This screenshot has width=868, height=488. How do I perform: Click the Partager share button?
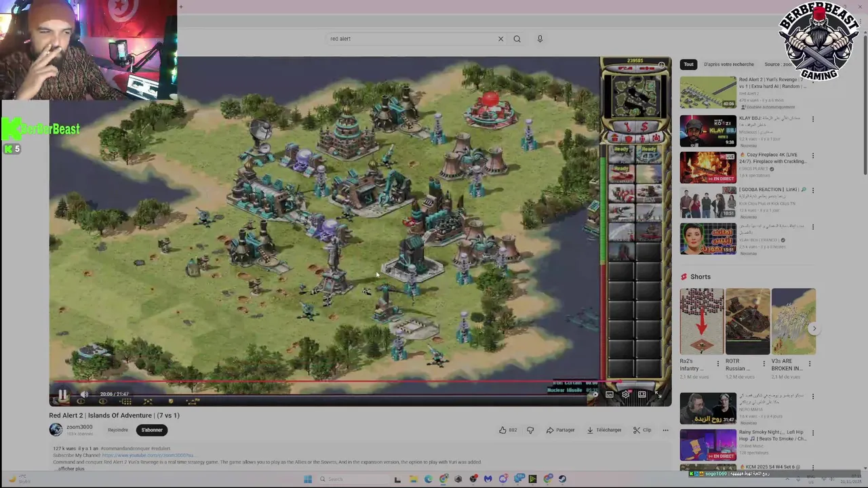(560, 430)
